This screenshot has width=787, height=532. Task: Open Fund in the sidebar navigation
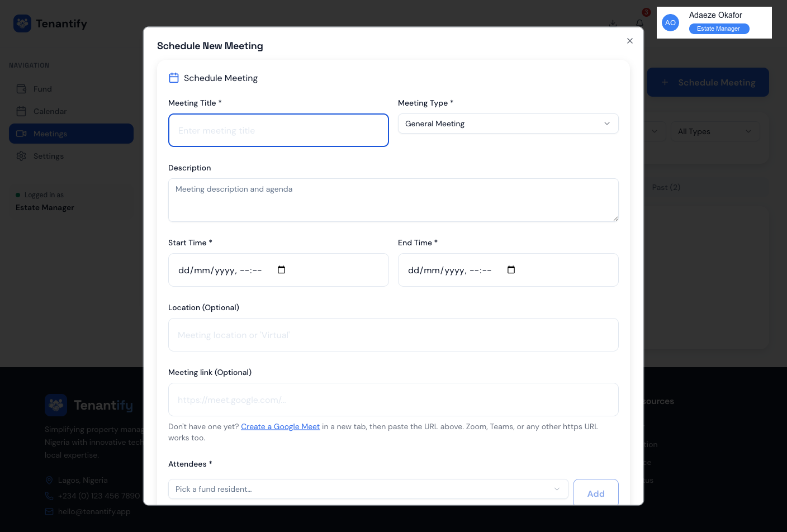point(71,89)
